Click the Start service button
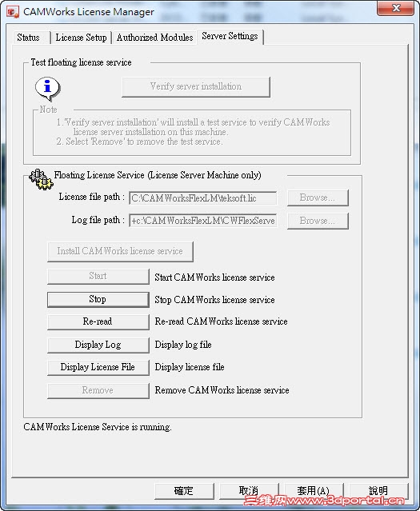This screenshot has height=511, width=420. (98, 276)
